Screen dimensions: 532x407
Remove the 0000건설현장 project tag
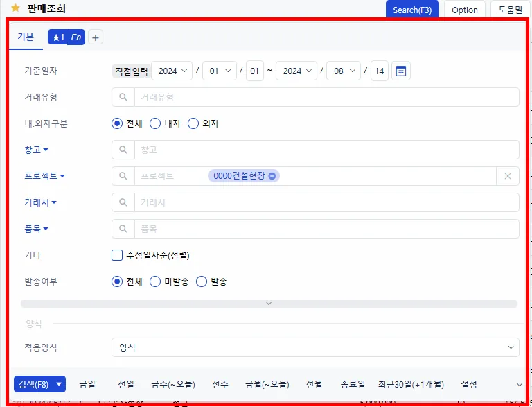click(272, 176)
